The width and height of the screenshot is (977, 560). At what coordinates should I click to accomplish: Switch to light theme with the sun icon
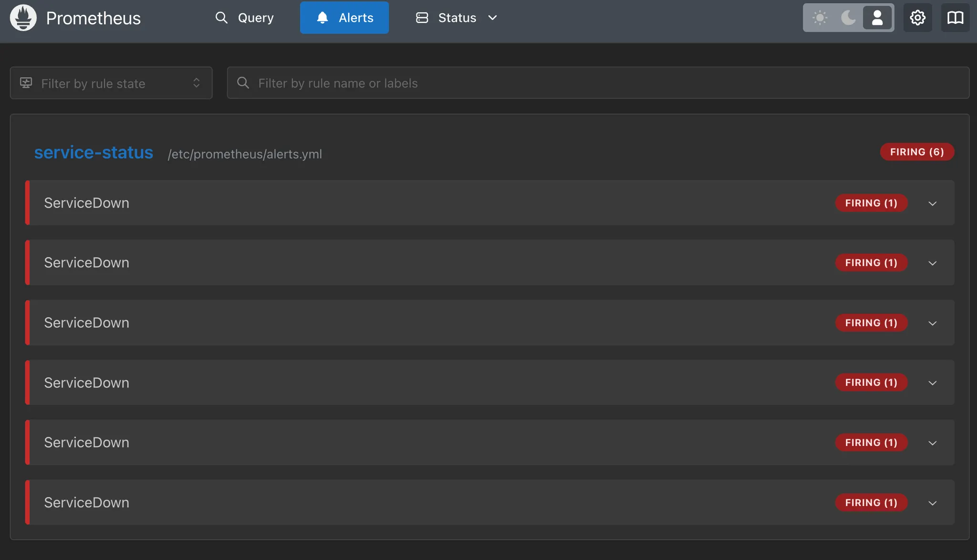point(820,18)
